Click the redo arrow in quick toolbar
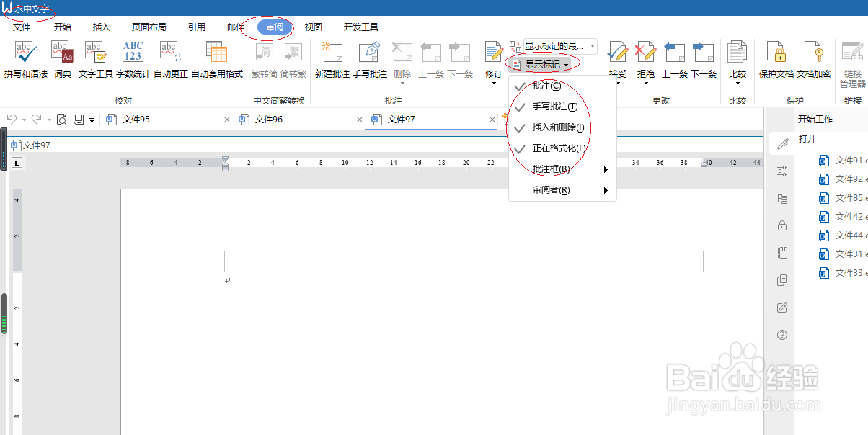This screenshot has width=868, height=435. (35, 120)
